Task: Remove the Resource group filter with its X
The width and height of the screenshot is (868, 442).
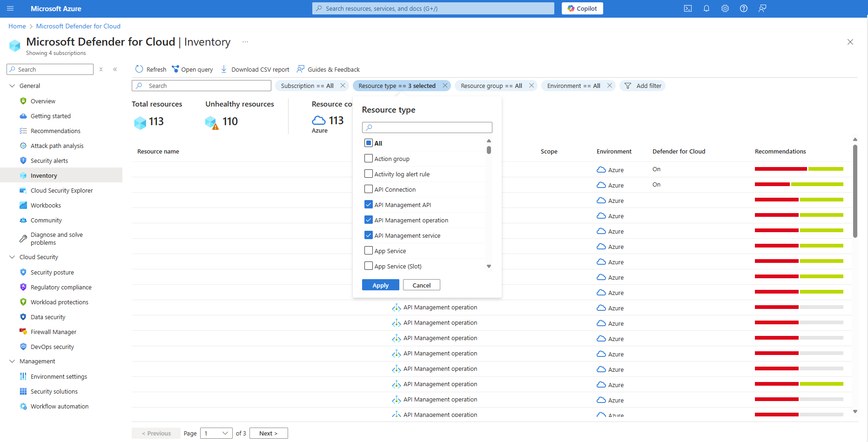Action: click(532, 86)
